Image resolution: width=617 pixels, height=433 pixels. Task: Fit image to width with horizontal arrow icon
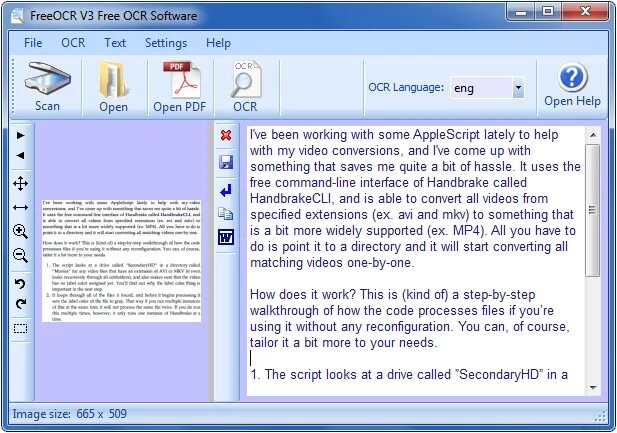tap(20, 207)
